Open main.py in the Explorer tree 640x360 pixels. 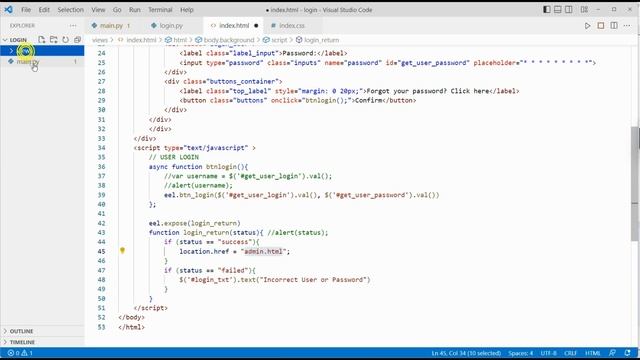point(42,62)
